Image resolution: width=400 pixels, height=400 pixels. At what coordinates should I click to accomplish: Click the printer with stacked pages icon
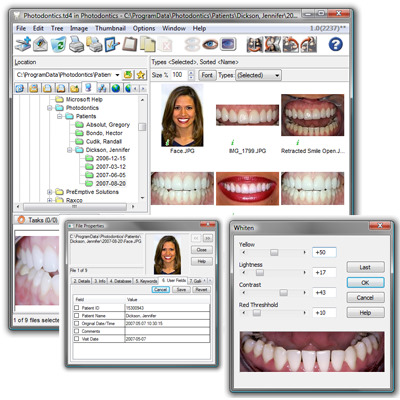point(94,44)
